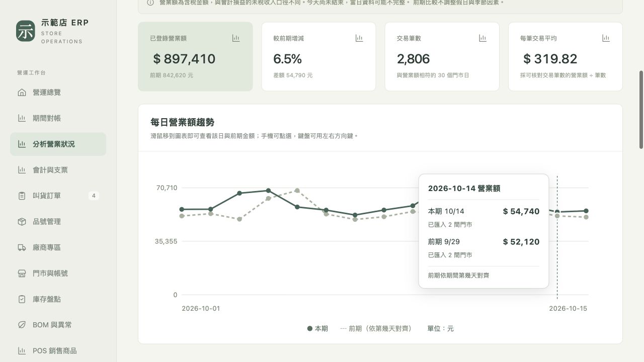Open 營運總覽 in the sidebar
This screenshot has height=362, width=644.
click(58, 93)
